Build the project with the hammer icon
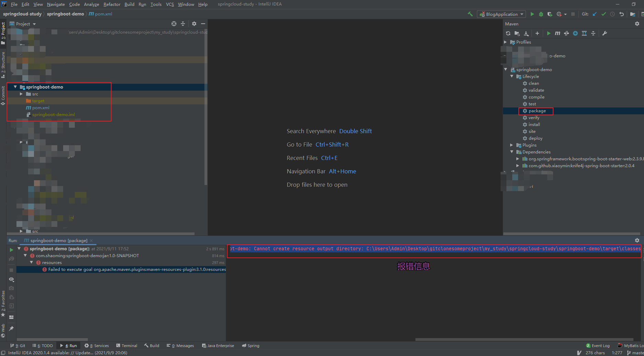The height and width of the screenshot is (356, 644). point(470,14)
